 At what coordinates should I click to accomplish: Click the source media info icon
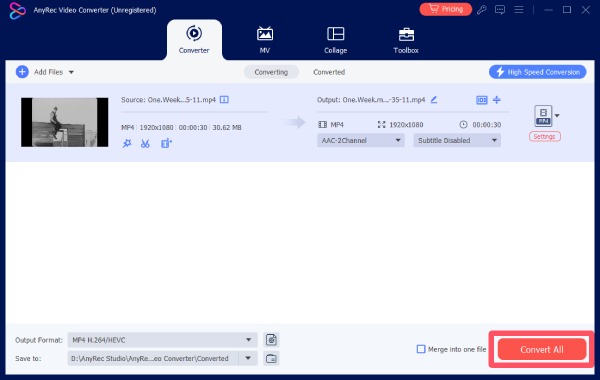coord(224,100)
